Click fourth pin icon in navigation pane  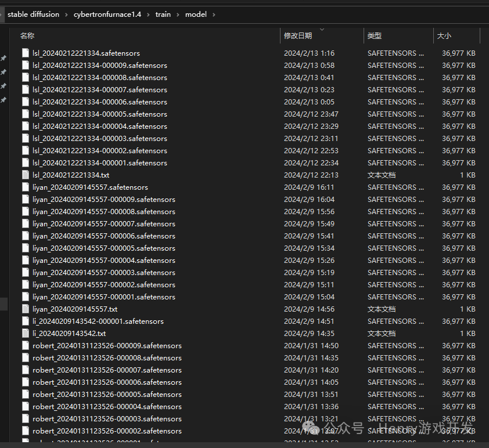3,100
